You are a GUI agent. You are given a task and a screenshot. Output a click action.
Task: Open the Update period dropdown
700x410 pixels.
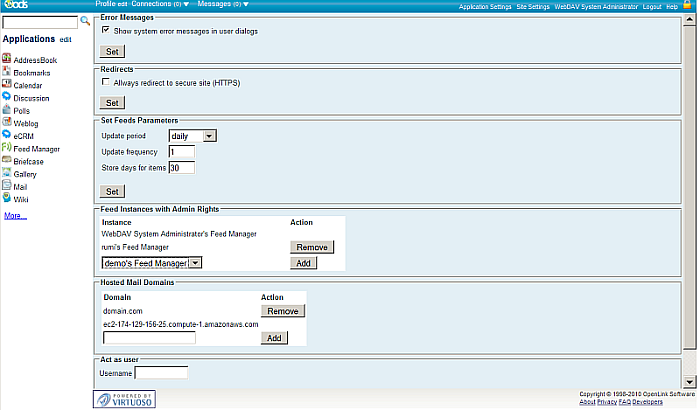click(x=192, y=135)
